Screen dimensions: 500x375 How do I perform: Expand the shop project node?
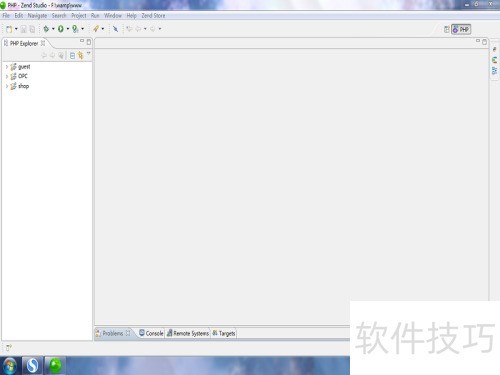click(7, 86)
